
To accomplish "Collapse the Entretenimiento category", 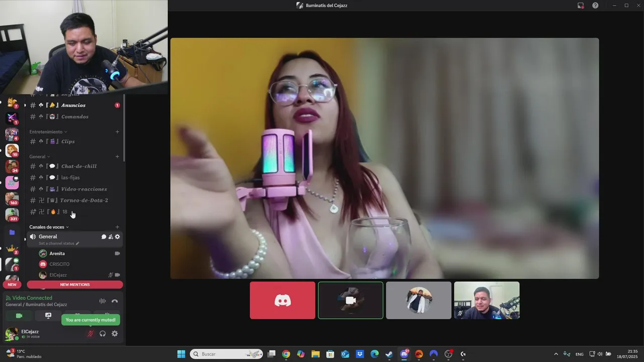I will point(48,132).
